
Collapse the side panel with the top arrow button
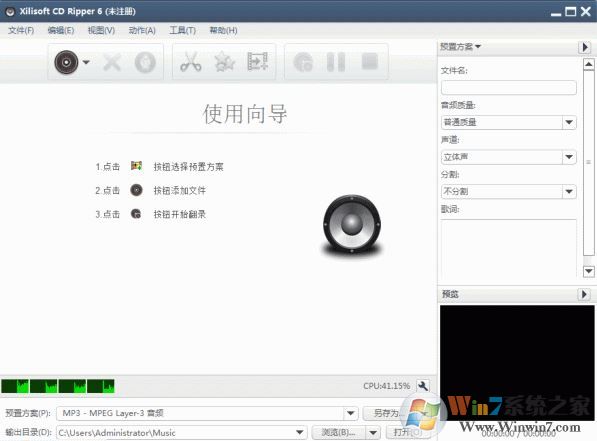tap(584, 47)
